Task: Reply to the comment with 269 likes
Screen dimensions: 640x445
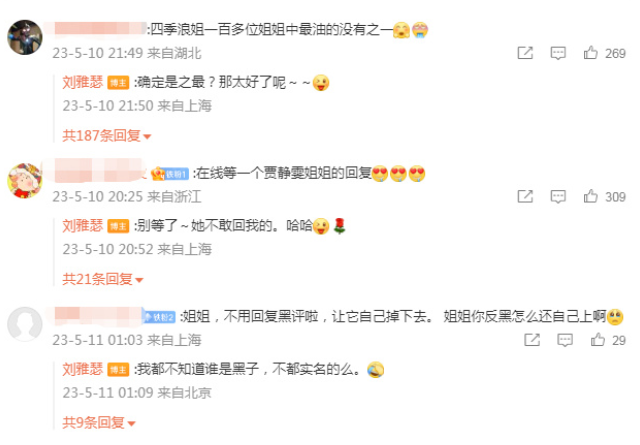Action: tap(558, 53)
